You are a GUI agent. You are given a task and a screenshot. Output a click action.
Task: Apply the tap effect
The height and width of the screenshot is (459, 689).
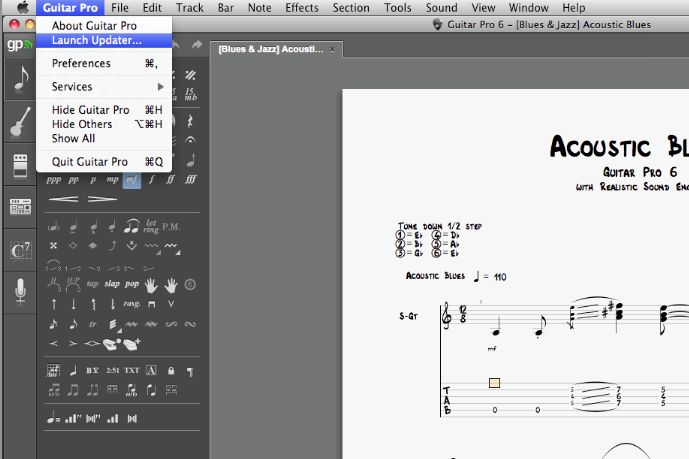[92, 284]
